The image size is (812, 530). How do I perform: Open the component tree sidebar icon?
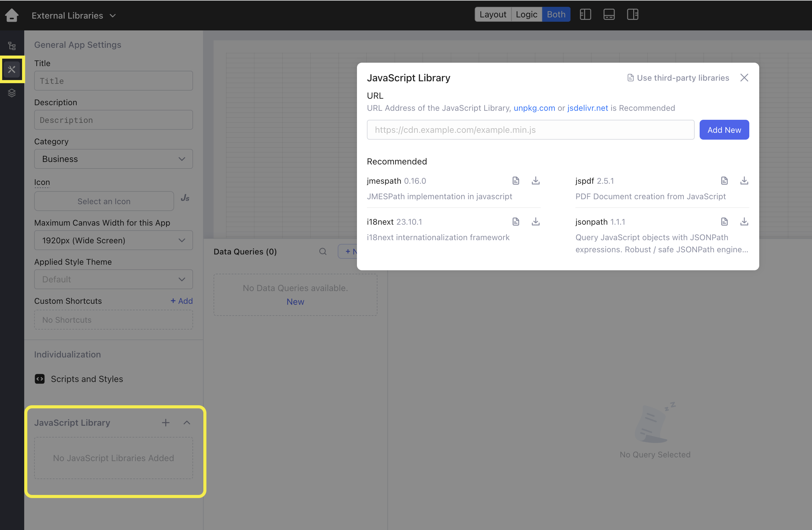point(11,45)
